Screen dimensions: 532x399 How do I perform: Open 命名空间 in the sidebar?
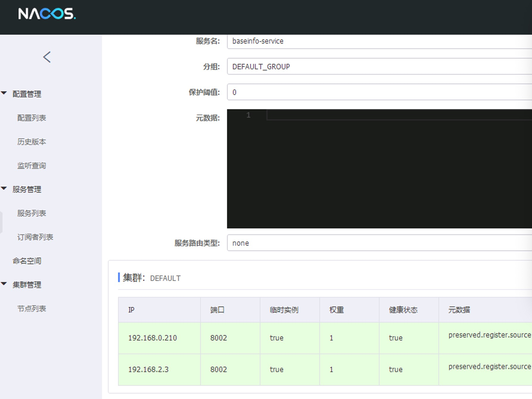coord(27,261)
